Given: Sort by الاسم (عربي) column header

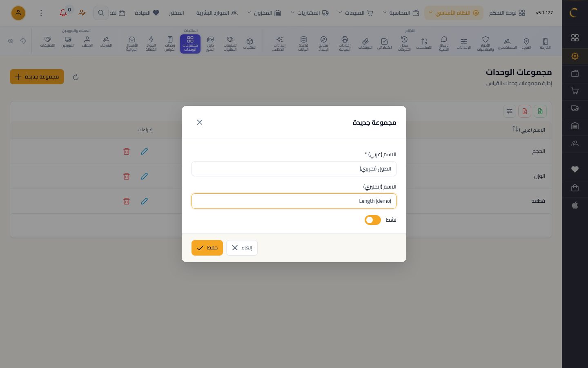Looking at the screenshot, I should 529,130.
